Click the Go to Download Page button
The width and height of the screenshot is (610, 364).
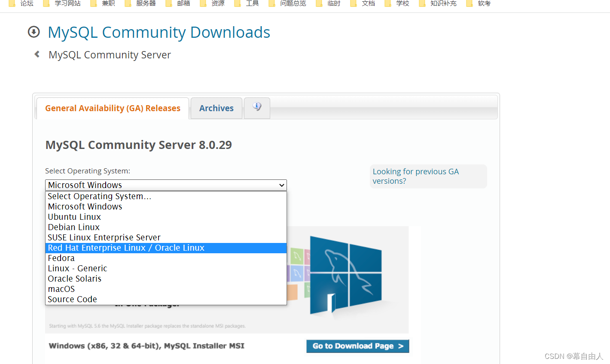(357, 346)
